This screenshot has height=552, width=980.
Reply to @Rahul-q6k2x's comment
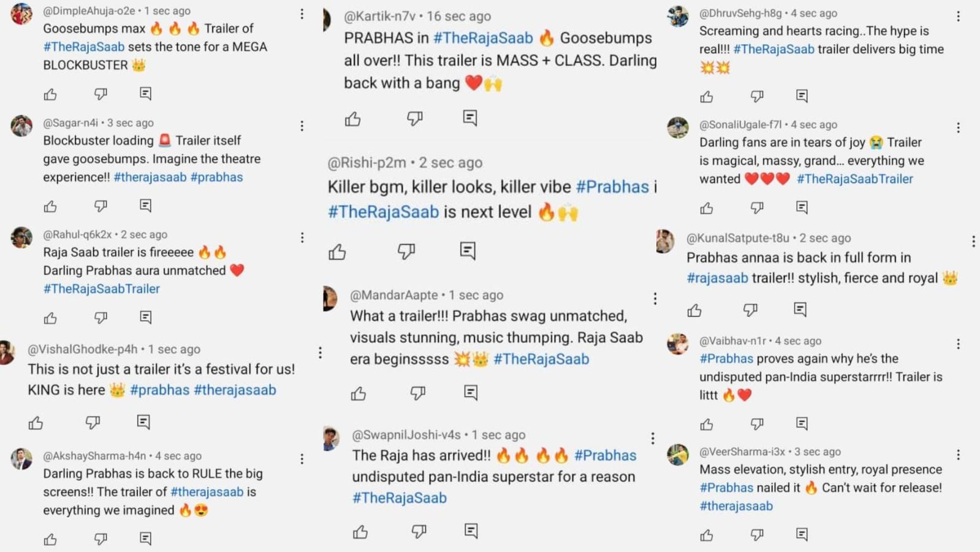[x=145, y=317]
